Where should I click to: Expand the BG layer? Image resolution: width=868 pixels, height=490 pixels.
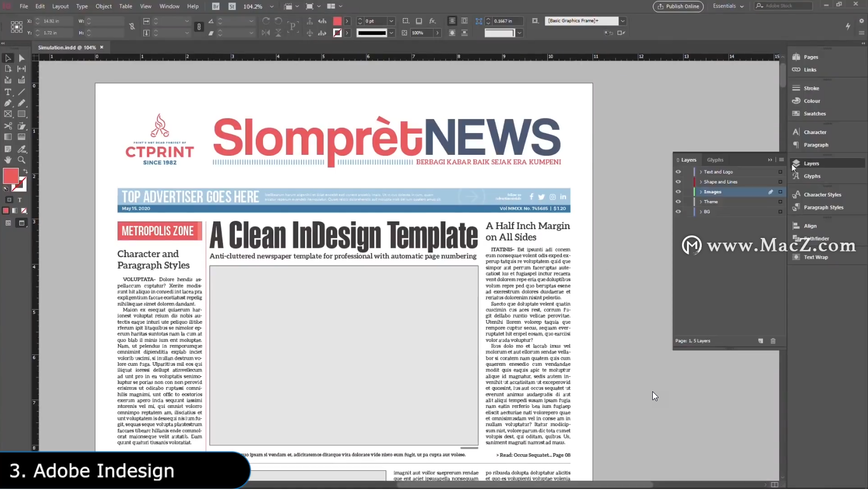(701, 211)
